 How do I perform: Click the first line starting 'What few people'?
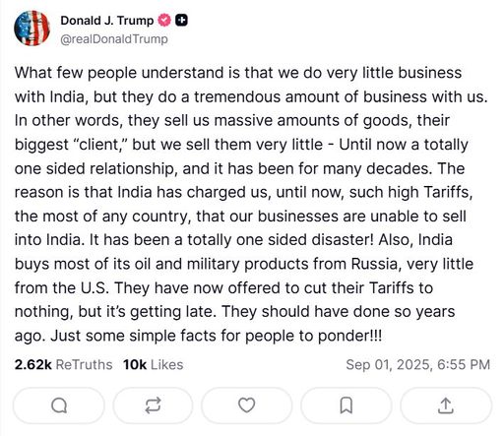pos(238,73)
